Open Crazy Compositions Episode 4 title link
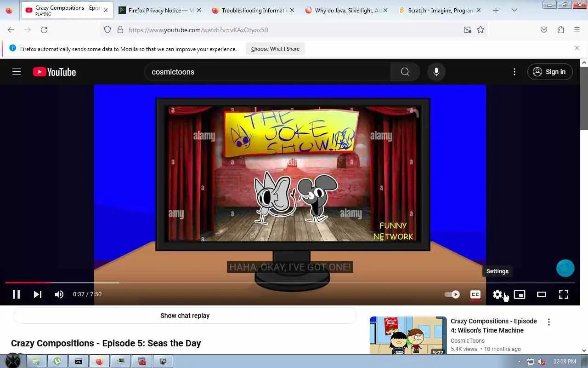The width and height of the screenshot is (588, 368). 494,326
